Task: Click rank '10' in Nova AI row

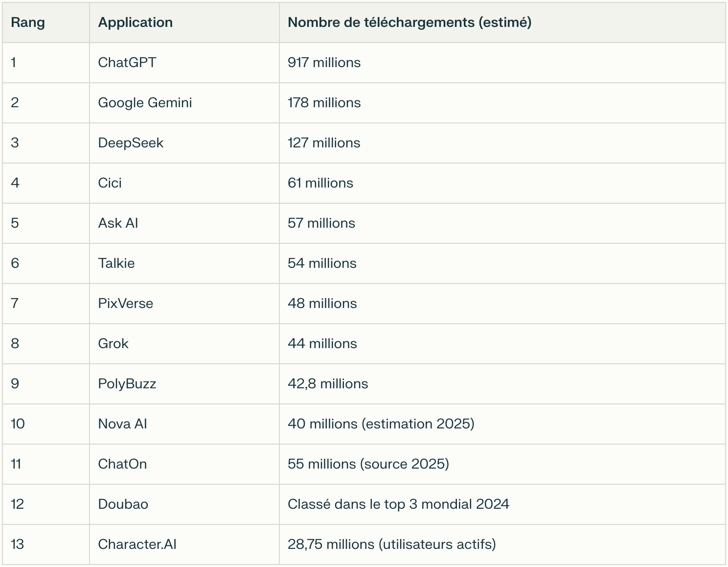Action: [x=18, y=424]
